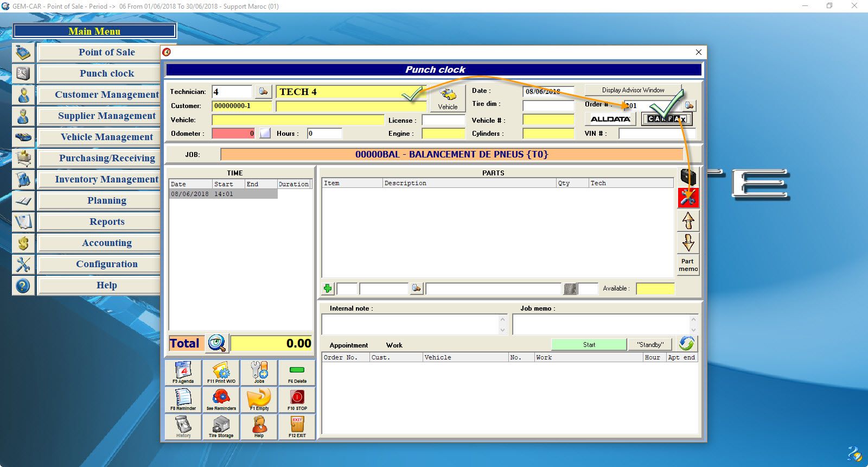Click the Planning icon in Main Menu
The height and width of the screenshot is (467, 868).
point(23,201)
